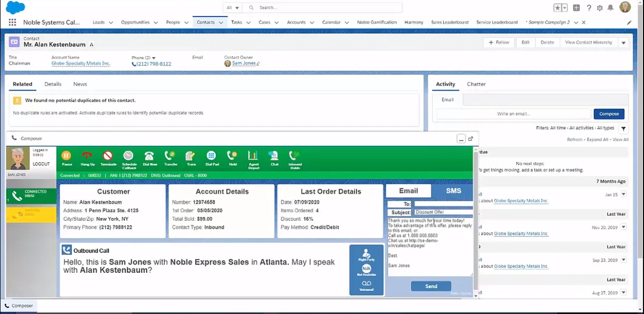Expand the Leads tab dropdown
This screenshot has height=314, width=644.
click(111, 23)
